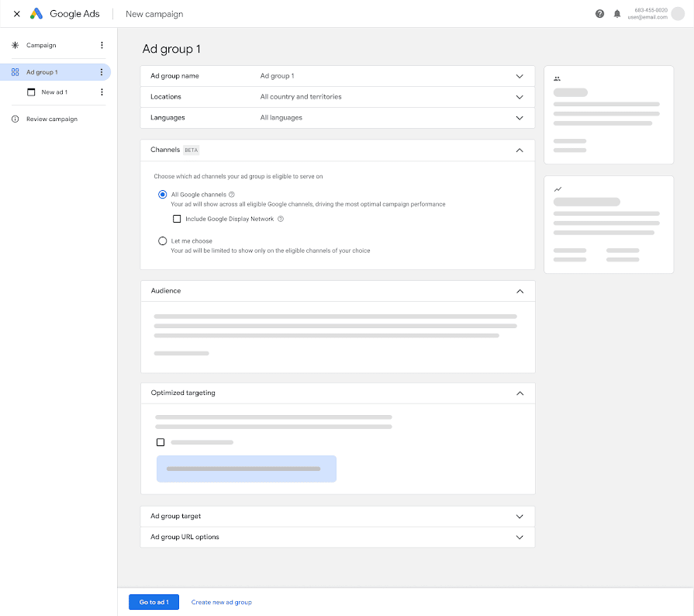Viewport: 694px width, 616px height.
Task: Collapse the Channels section
Action: pos(520,151)
